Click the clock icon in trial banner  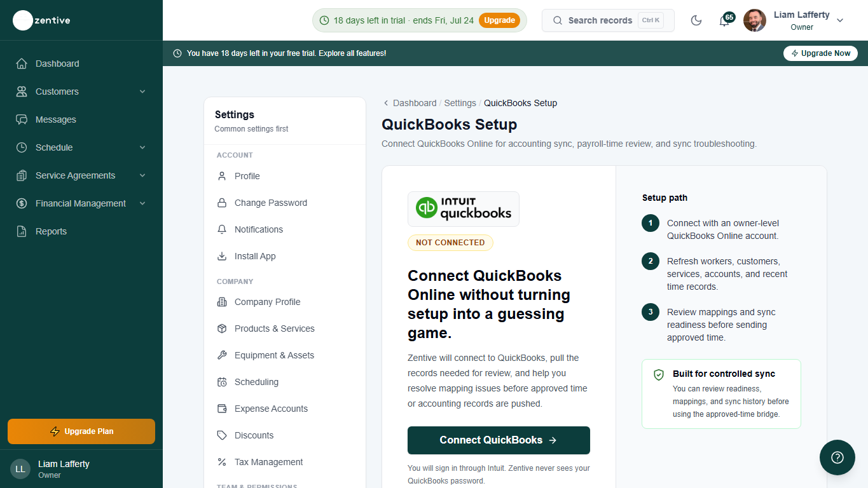(177, 53)
